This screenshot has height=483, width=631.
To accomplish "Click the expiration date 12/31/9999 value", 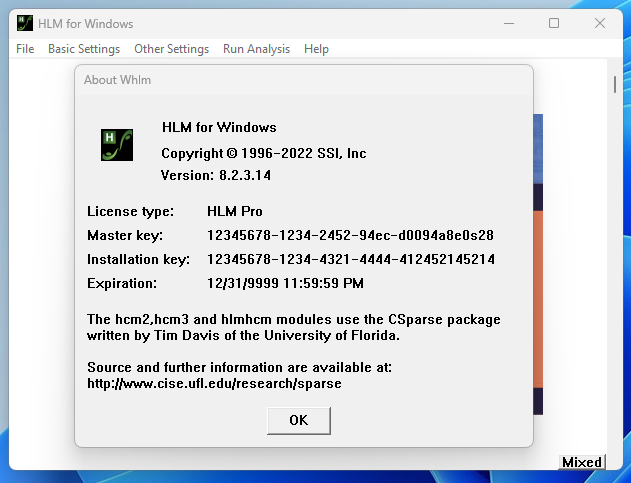I will [x=285, y=283].
